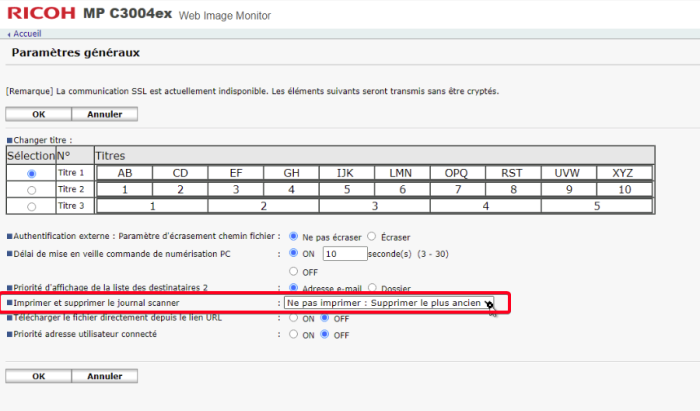Open the journal scanner print dropdown

pyautogui.click(x=388, y=302)
